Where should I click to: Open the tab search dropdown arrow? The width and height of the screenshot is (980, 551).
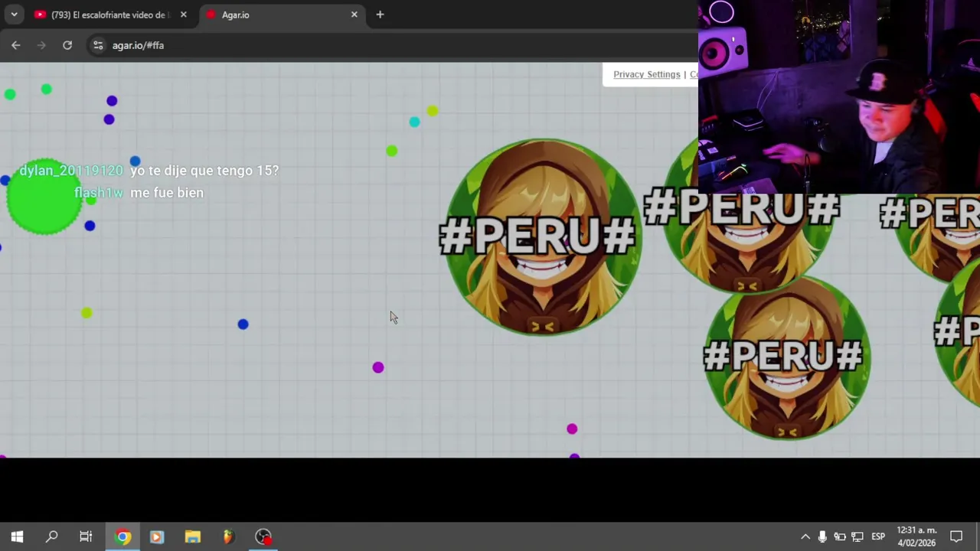14,15
